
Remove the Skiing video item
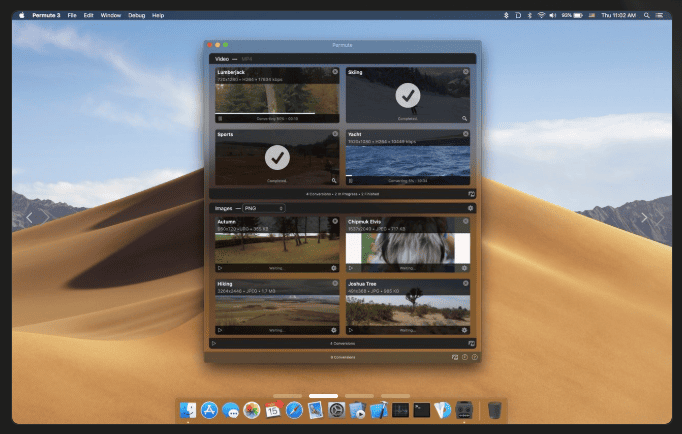pyautogui.click(x=465, y=72)
